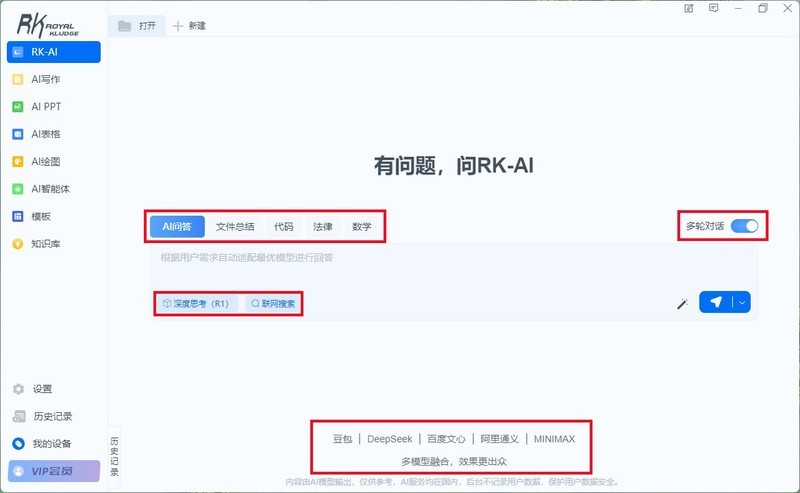This screenshot has height=493, width=800.
Task: Click the send paper-plane button
Action: coord(716,302)
